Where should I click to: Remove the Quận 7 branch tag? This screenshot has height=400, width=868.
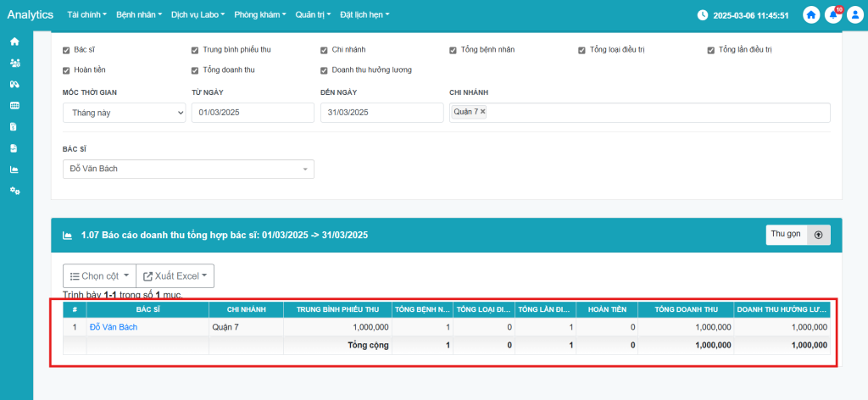click(x=483, y=112)
